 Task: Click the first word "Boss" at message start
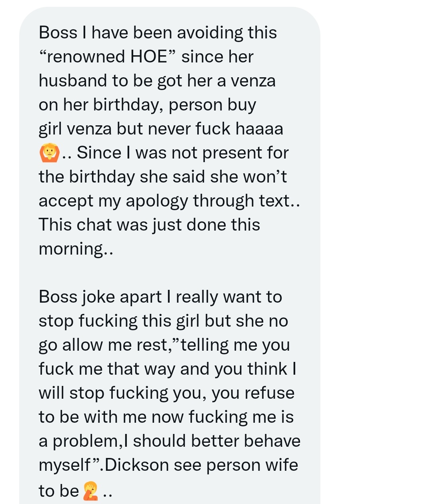[x=58, y=32]
